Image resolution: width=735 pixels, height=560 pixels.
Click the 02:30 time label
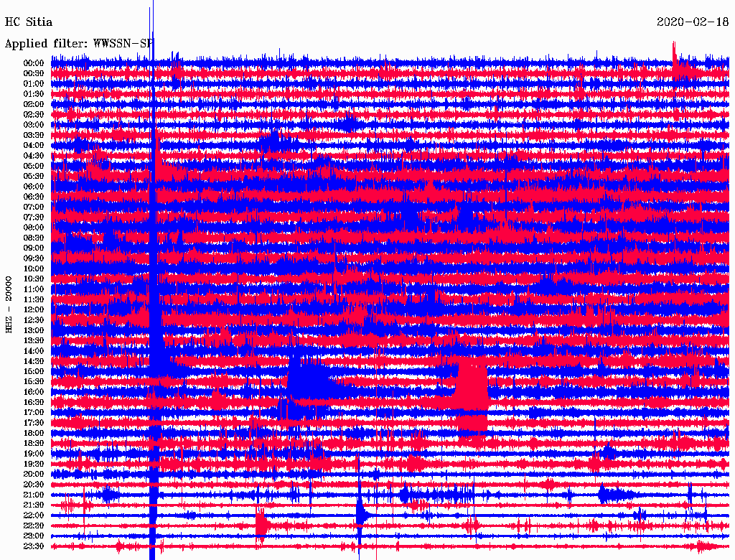[34, 114]
